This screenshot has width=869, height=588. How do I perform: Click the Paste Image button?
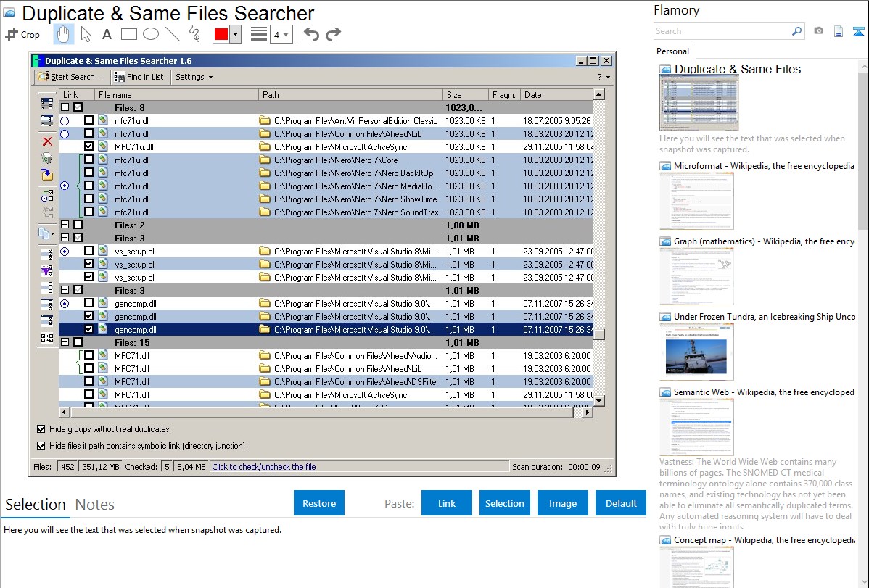562,503
